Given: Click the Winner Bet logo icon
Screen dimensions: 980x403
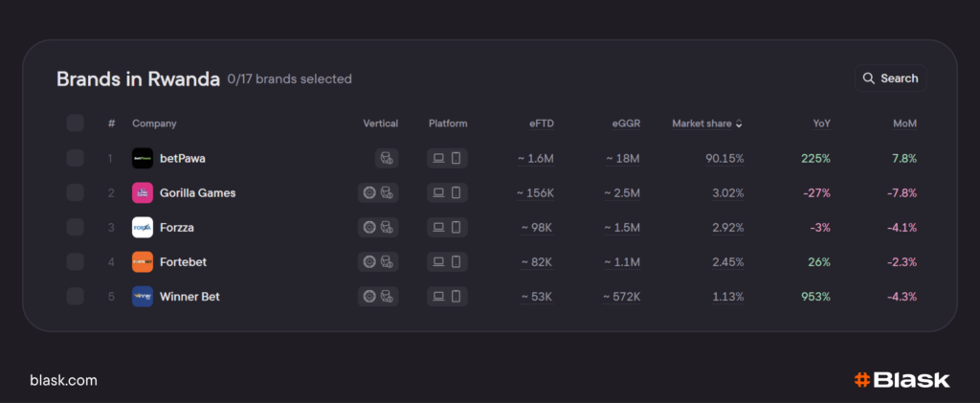Looking at the screenshot, I should click(x=143, y=296).
